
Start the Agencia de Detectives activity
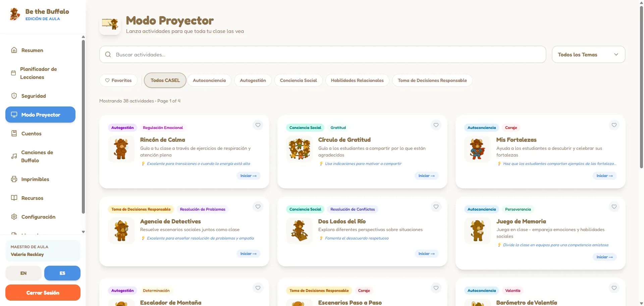(248, 254)
